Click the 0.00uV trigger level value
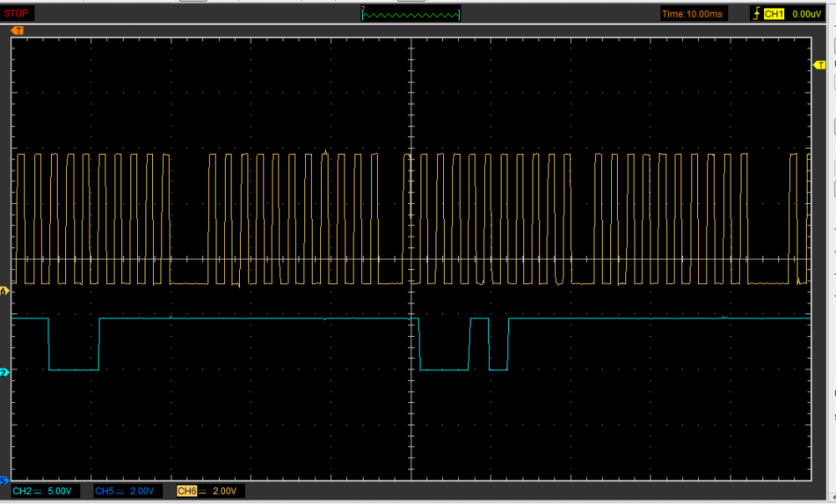 pos(807,13)
